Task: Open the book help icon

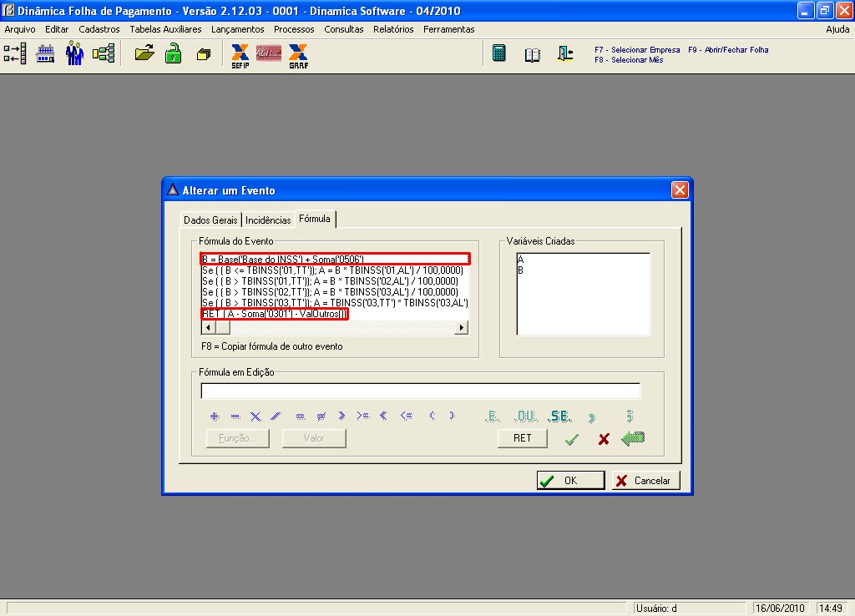Action: [532, 54]
